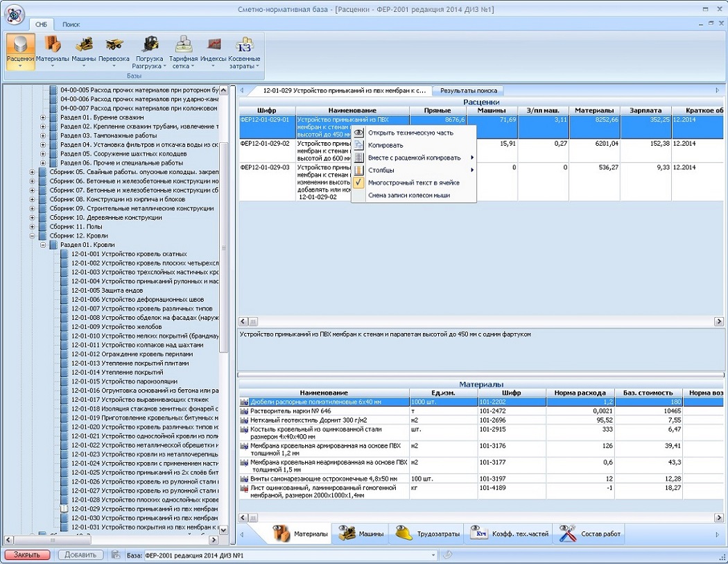Viewport: 728px width, 564px height.
Task: Click the icon of Растворитель марки № 646 row
Action: [244, 411]
